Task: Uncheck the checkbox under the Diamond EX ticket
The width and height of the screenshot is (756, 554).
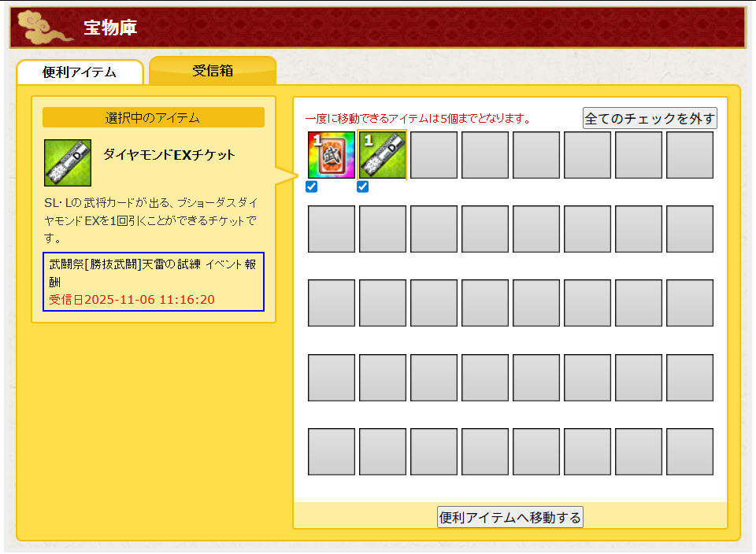Action: (x=363, y=187)
